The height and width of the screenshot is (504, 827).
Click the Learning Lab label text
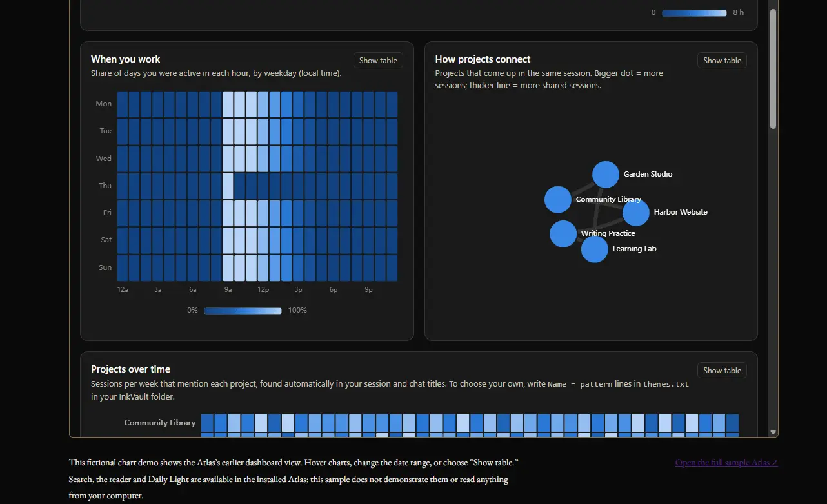634,249
